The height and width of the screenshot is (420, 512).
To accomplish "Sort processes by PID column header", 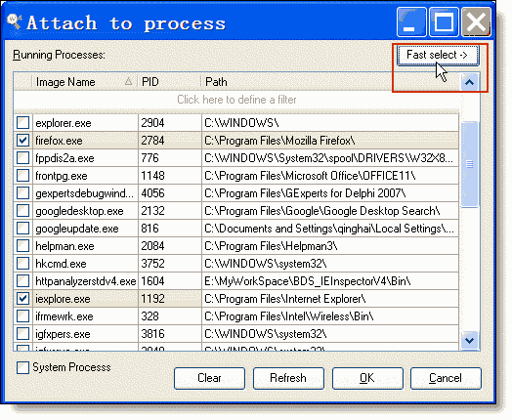I will (x=169, y=82).
